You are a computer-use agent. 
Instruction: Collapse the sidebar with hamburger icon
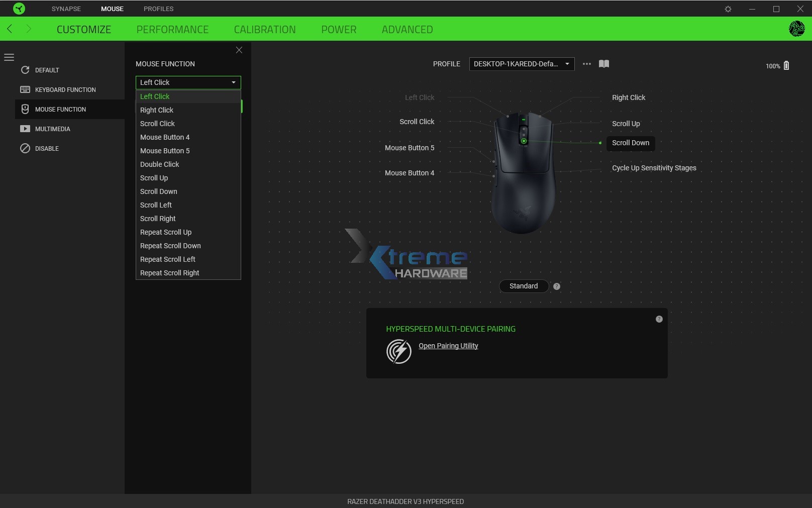(x=9, y=57)
